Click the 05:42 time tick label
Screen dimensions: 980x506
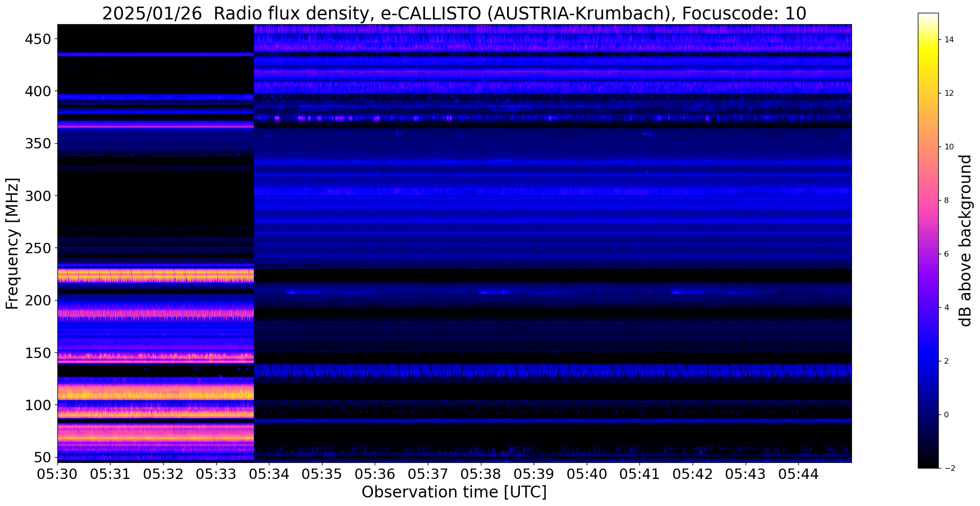[x=693, y=473]
